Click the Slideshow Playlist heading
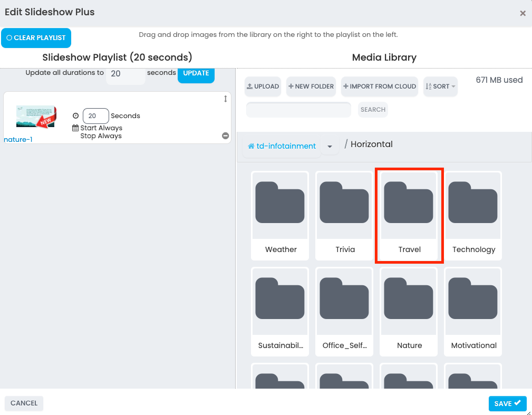 (117, 57)
